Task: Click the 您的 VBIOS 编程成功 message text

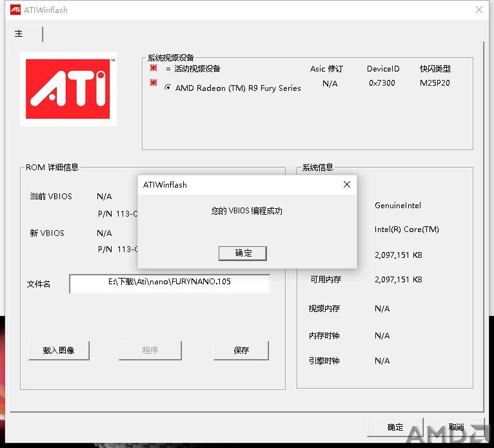Action: [247, 211]
